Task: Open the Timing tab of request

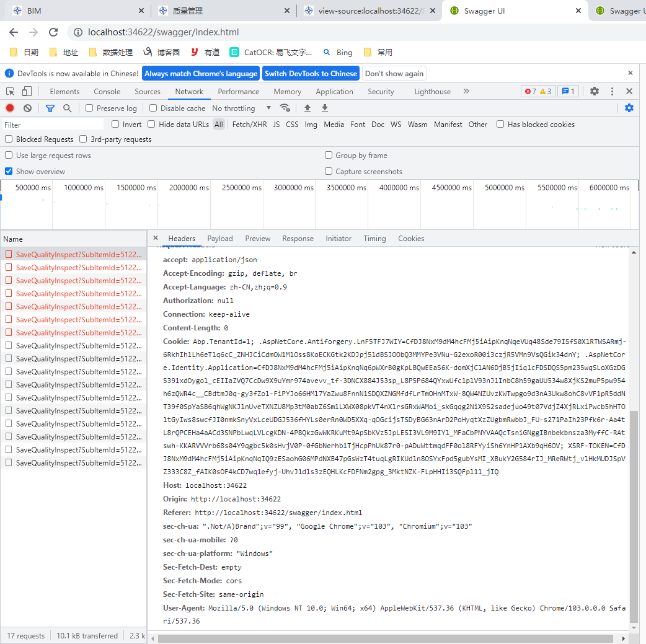Action: pos(374,239)
